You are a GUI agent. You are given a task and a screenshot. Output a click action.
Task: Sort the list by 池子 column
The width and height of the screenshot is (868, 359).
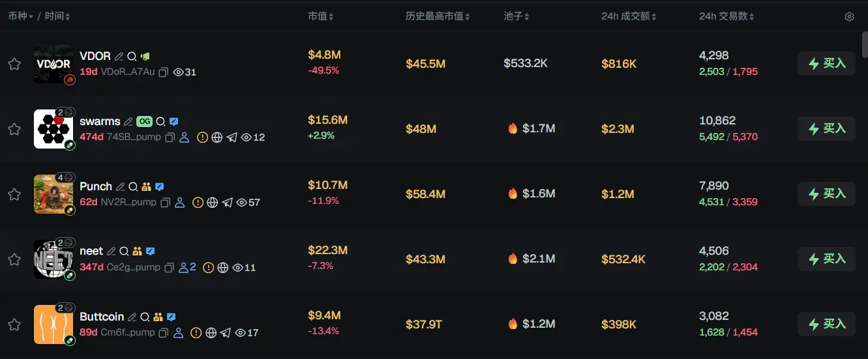(x=516, y=16)
